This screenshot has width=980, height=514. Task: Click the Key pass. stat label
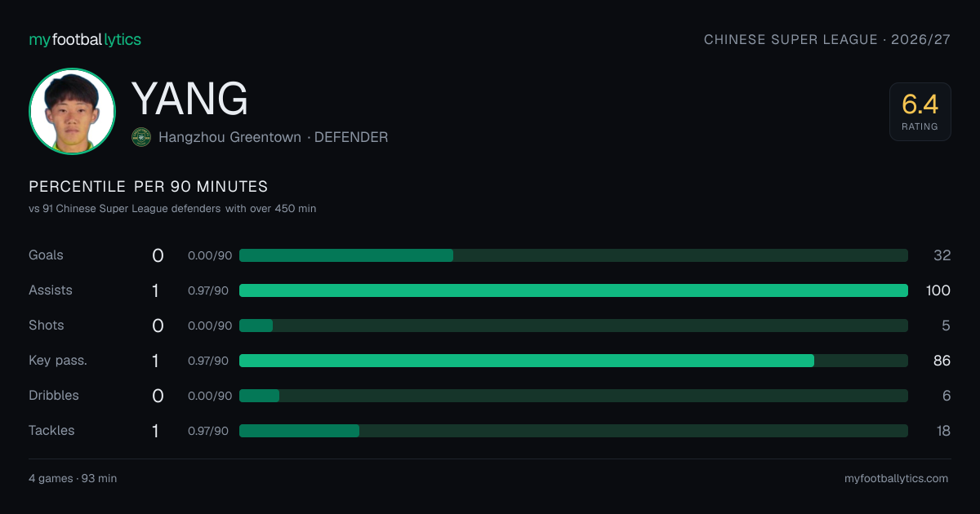pos(58,361)
